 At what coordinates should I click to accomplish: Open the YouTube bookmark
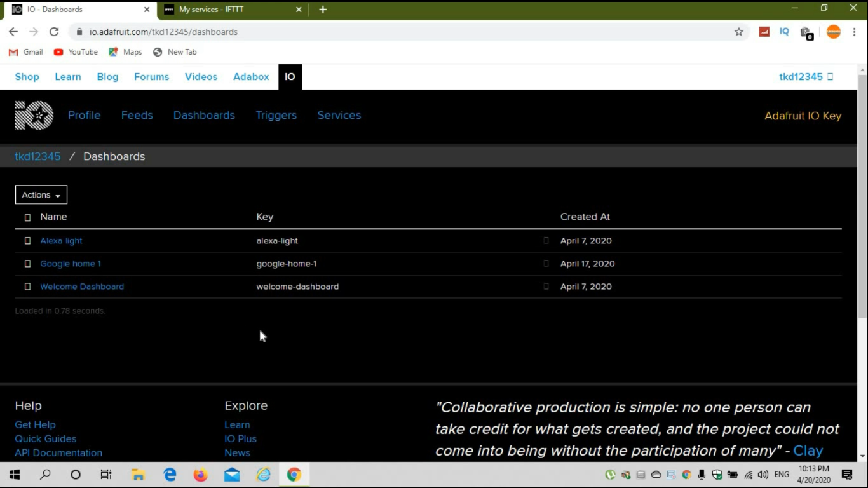pos(76,52)
